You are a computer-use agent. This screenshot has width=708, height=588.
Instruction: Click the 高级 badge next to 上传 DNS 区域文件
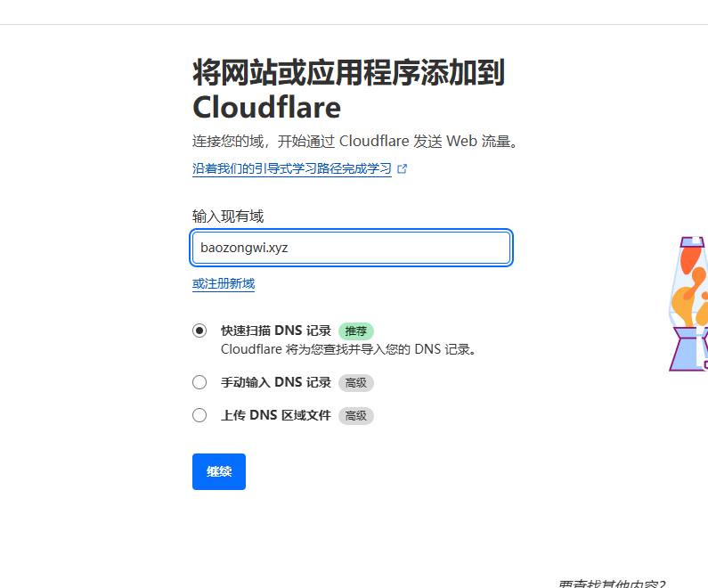click(355, 415)
